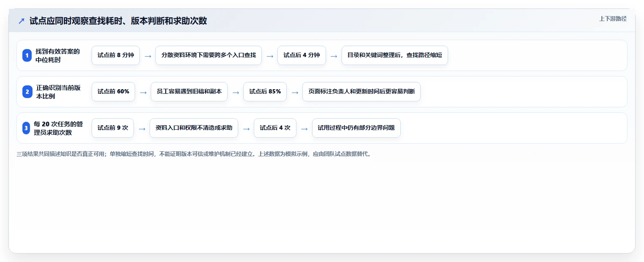Click the 试点前 60% box
644x262 pixels.
pyautogui.click(x=113, y=92)
